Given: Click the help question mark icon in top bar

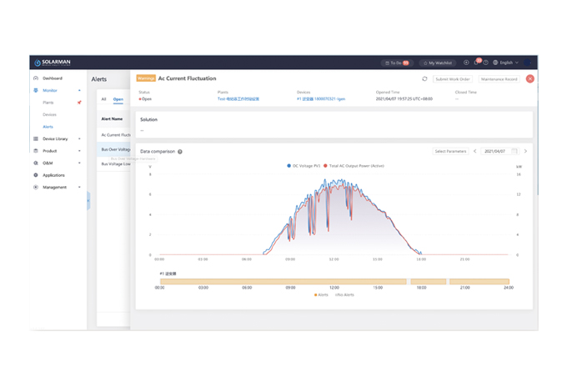Looking at the screenshot, I should click(486, 63).
